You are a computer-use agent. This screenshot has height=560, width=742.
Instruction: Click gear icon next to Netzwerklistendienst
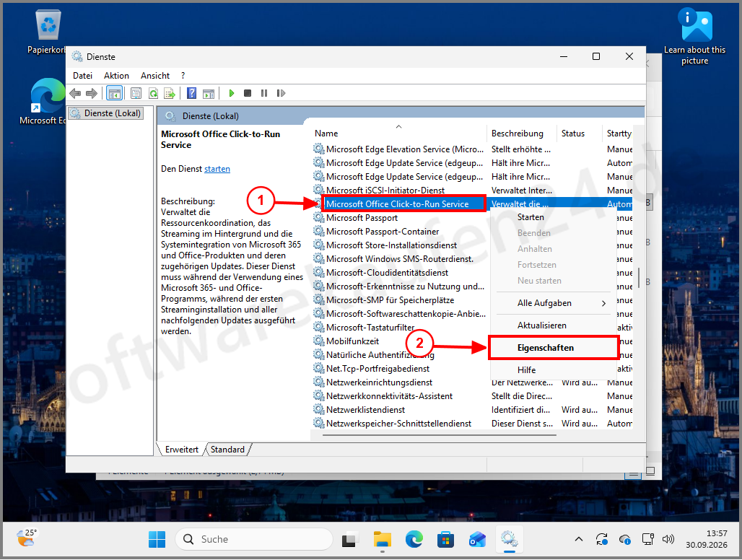[319, 410]
